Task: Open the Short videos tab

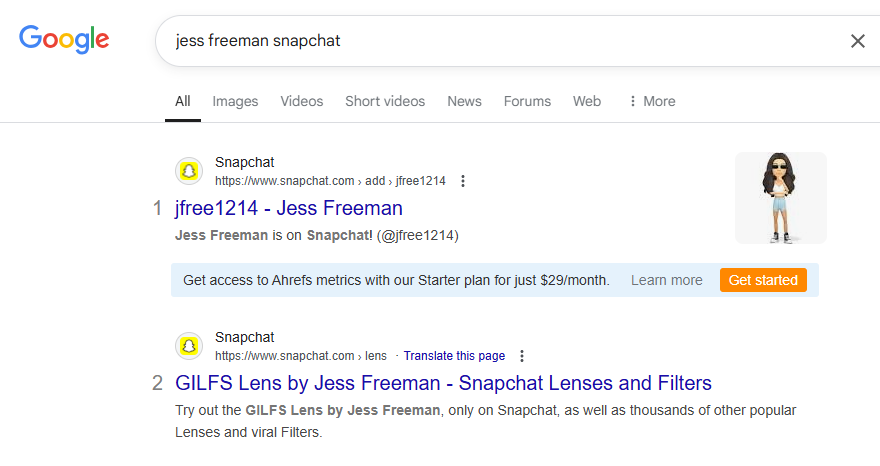Action: (x=385, y=101)
